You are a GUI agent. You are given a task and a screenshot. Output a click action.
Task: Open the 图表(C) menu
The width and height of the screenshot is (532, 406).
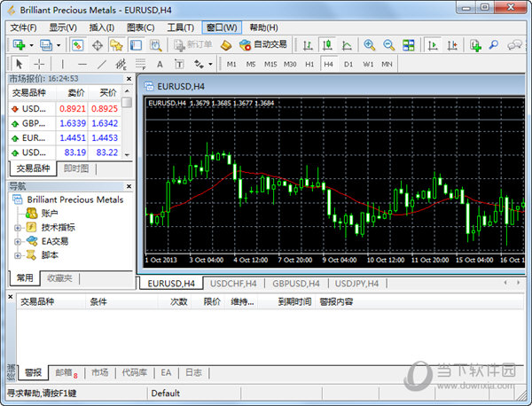(x=140, y=27)
